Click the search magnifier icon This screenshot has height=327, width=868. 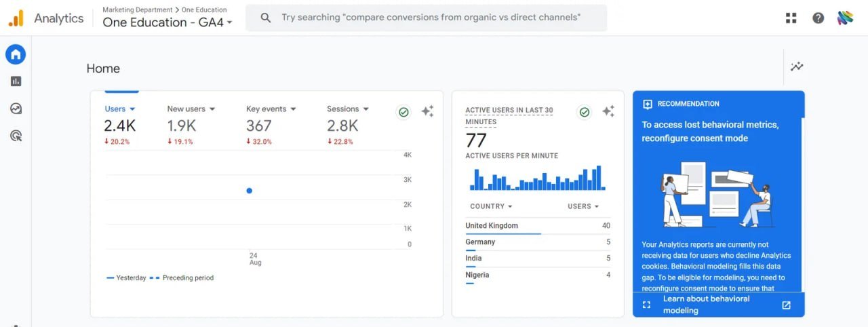[266, 18]
